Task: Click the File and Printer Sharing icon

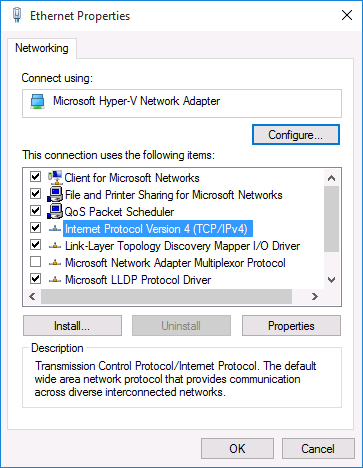Action: [55, 195]
